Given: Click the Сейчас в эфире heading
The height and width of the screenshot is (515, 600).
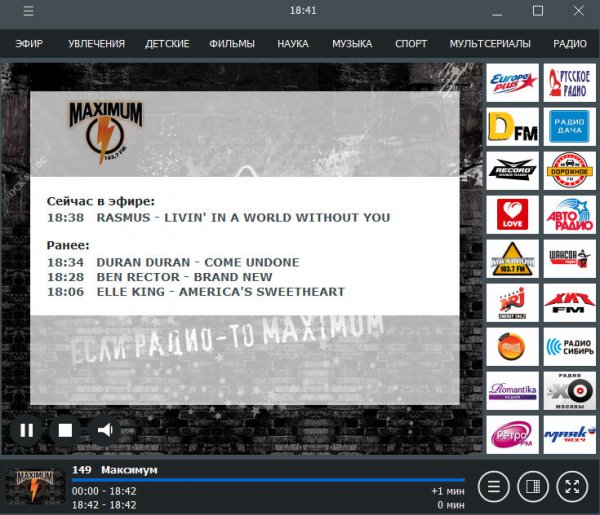Looking at the screenshot, I should (101, 201).
